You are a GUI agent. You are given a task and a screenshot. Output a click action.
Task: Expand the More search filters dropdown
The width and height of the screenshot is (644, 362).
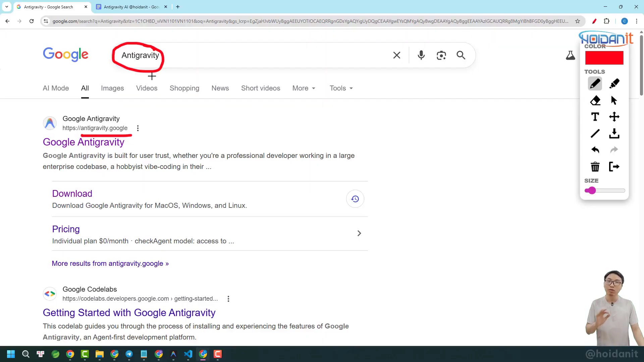(x=304, y=88)
